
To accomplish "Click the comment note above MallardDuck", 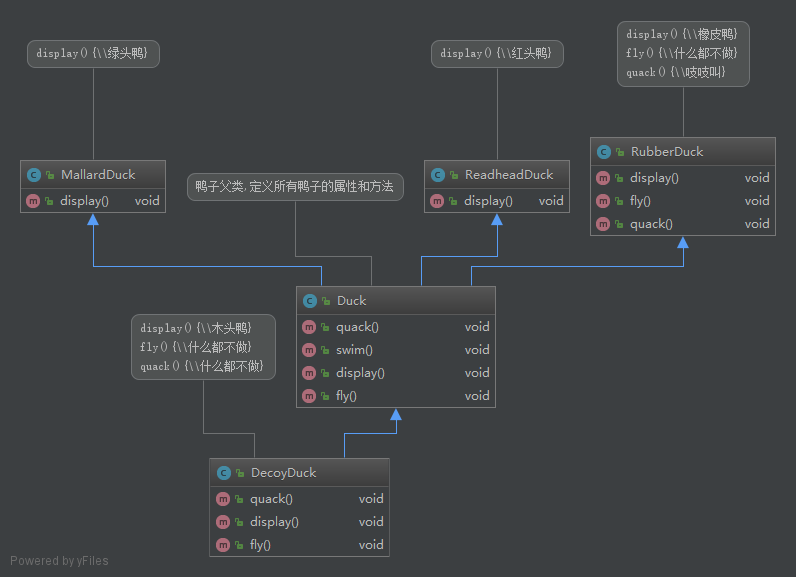I will (x=92, y=54).
